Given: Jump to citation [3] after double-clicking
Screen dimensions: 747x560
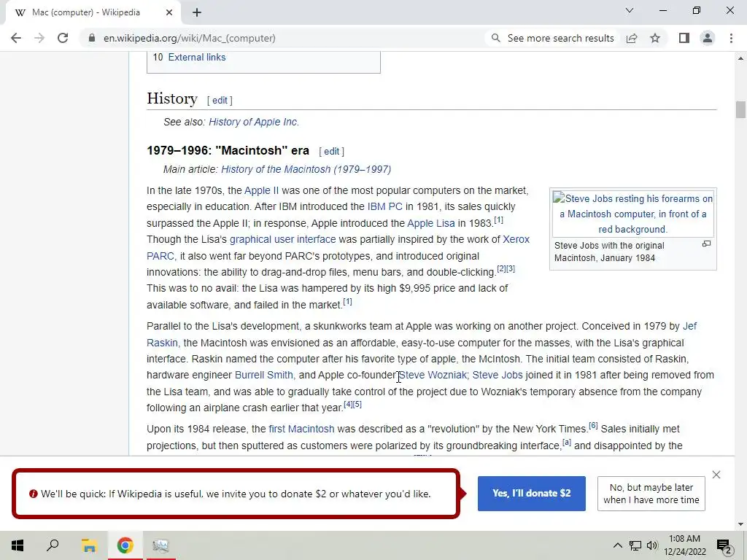Looking at the screenshot, I should 511,268.
